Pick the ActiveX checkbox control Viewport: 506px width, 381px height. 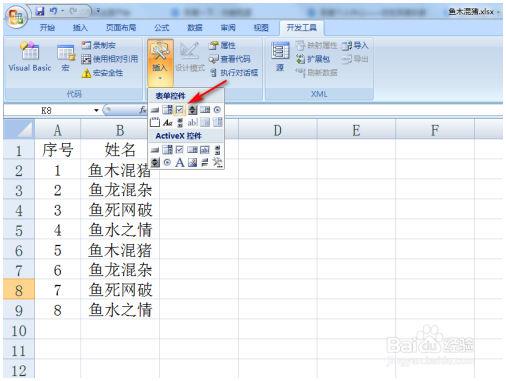pyautogui.click(x=180, y=150)
